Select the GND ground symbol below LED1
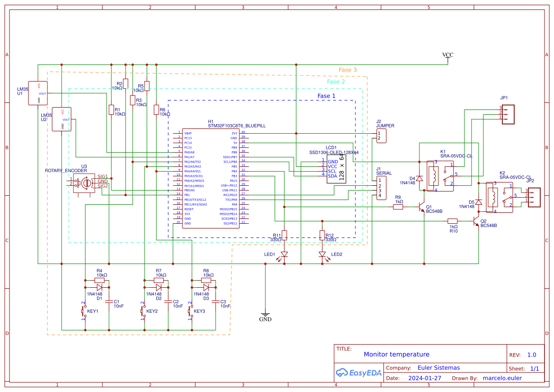This screenshot has height=392, width=554. [x=265, y=314]
